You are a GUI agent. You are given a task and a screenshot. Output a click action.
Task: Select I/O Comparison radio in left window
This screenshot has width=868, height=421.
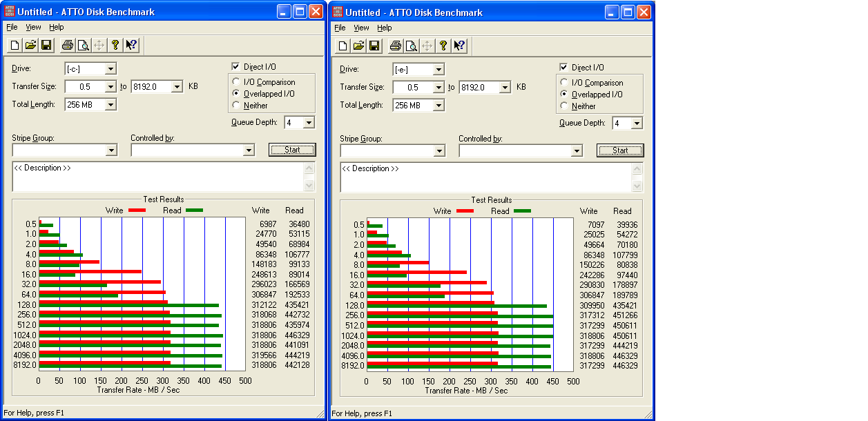[x=237, y=82]
